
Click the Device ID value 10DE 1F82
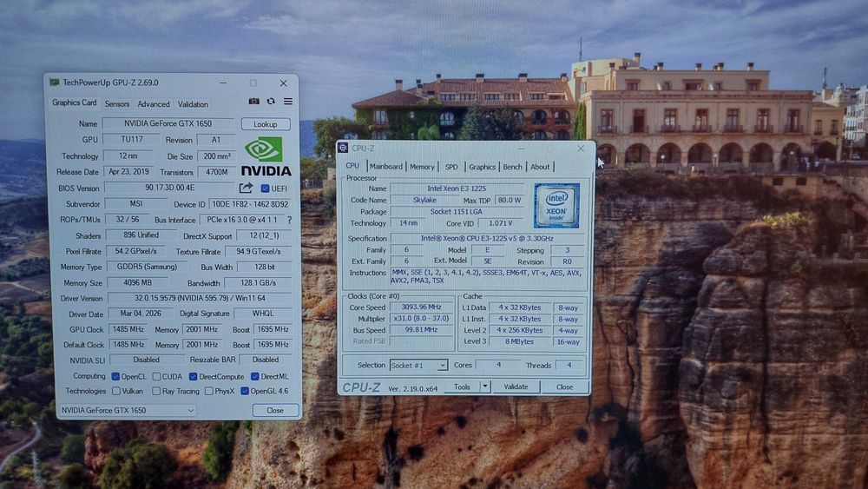(250, 204)
